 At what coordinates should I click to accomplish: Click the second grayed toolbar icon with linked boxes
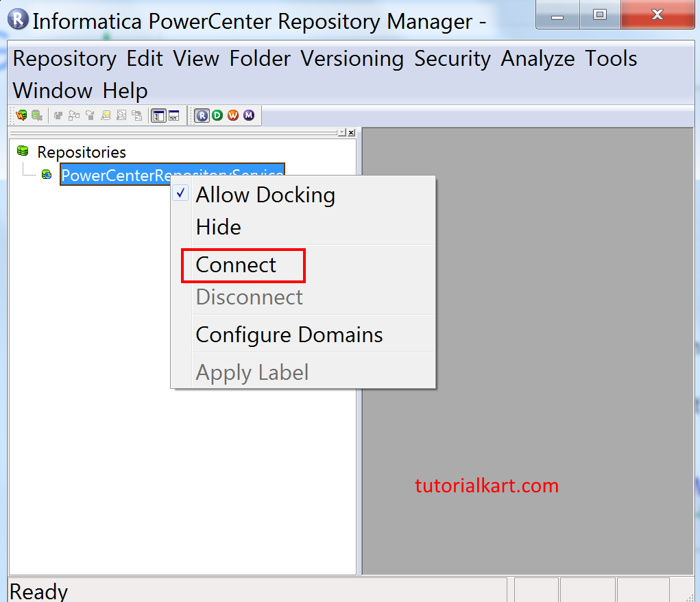click(73, 116)
